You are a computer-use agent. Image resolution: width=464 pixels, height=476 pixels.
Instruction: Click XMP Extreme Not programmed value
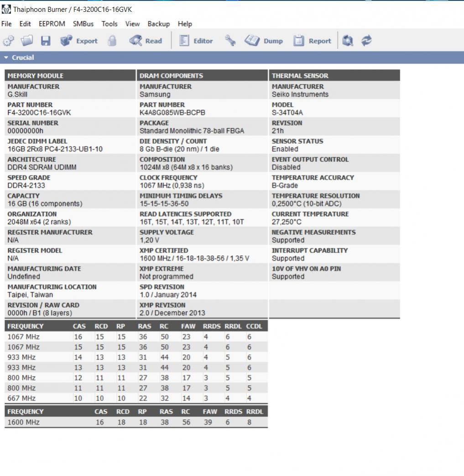(x=166, y=277)
